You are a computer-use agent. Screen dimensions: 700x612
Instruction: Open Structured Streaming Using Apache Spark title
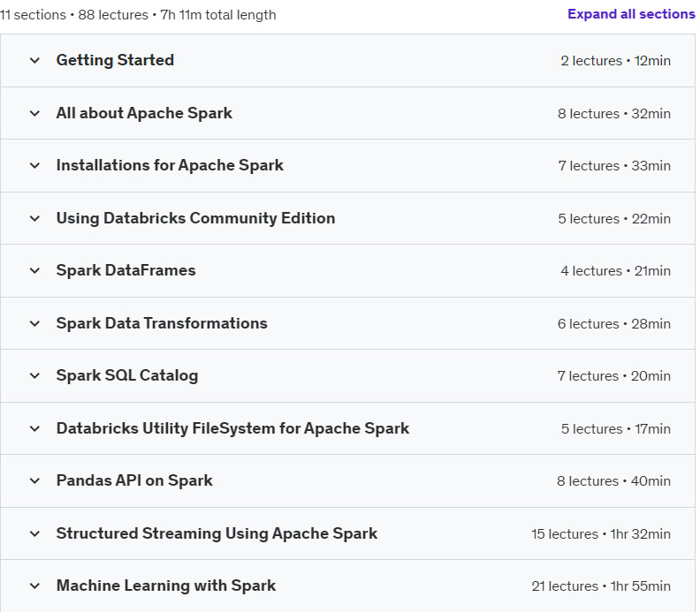[x=217, y=533]
